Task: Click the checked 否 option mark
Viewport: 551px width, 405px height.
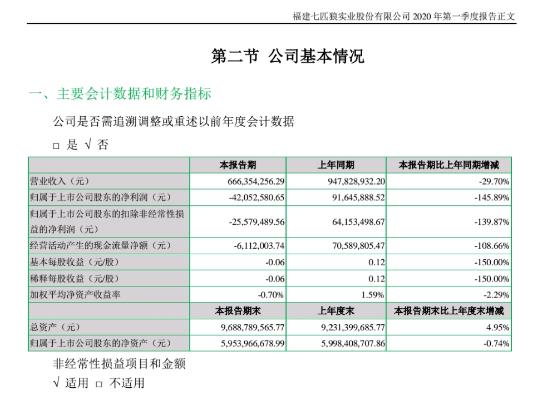Action: coord(88,145)
